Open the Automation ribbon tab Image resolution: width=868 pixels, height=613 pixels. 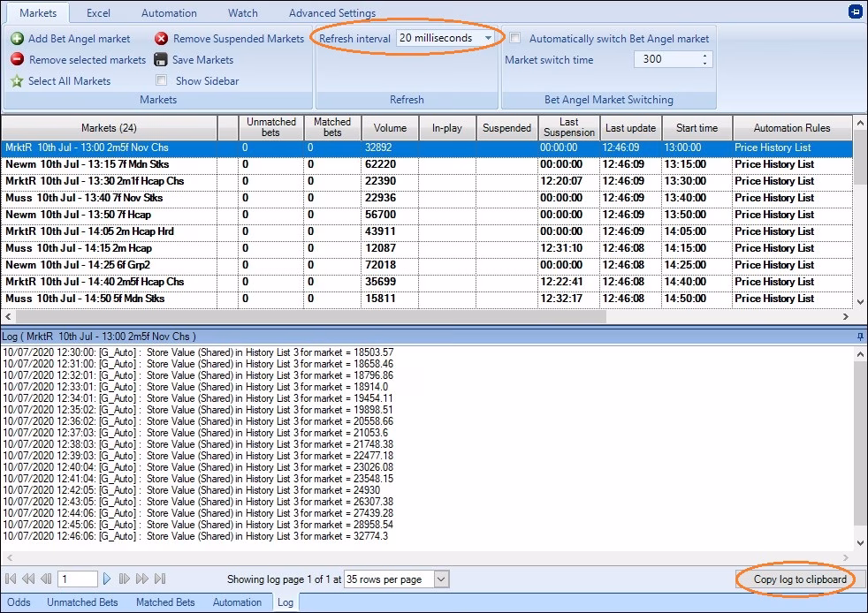point(169,12)
